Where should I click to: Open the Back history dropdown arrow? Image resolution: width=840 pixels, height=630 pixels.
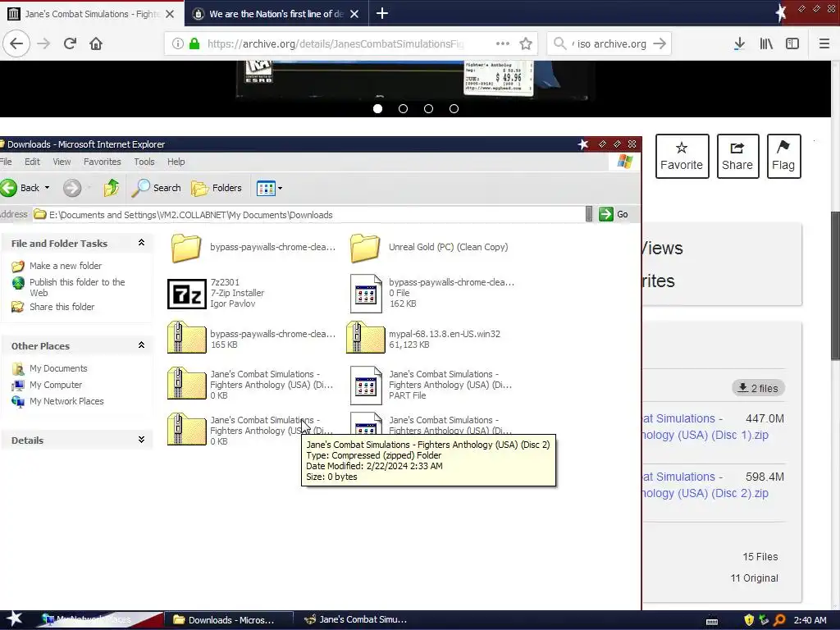(47, 188)
